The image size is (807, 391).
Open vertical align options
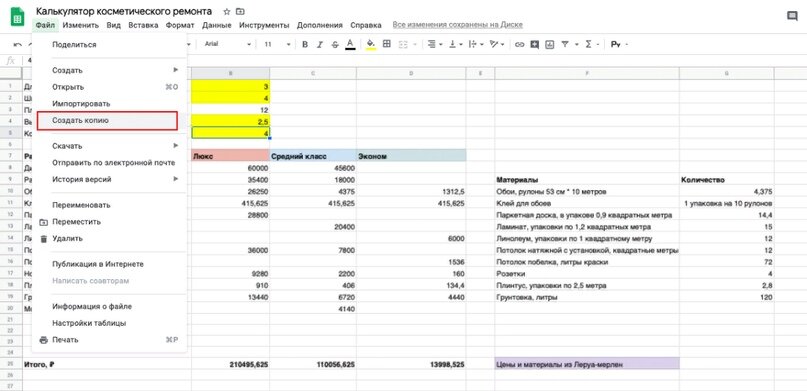coord(455,44)
